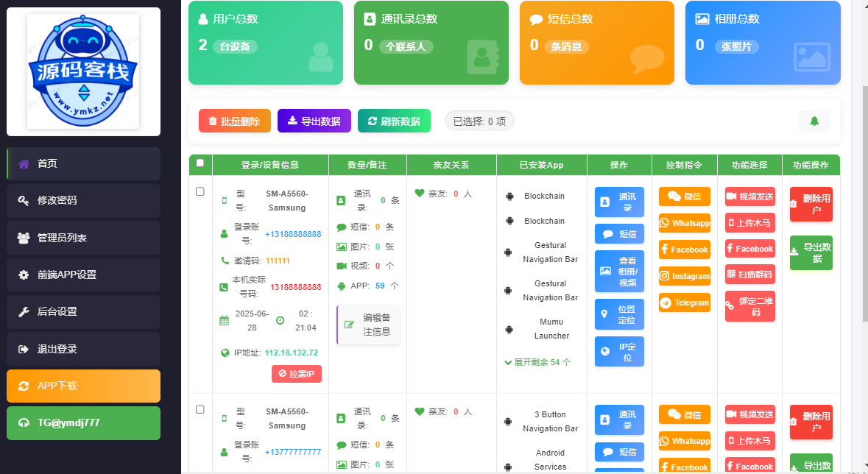
Task: Click the IP address 112.18.132.72
Action: pyautogui.click(x=292, y=353)
